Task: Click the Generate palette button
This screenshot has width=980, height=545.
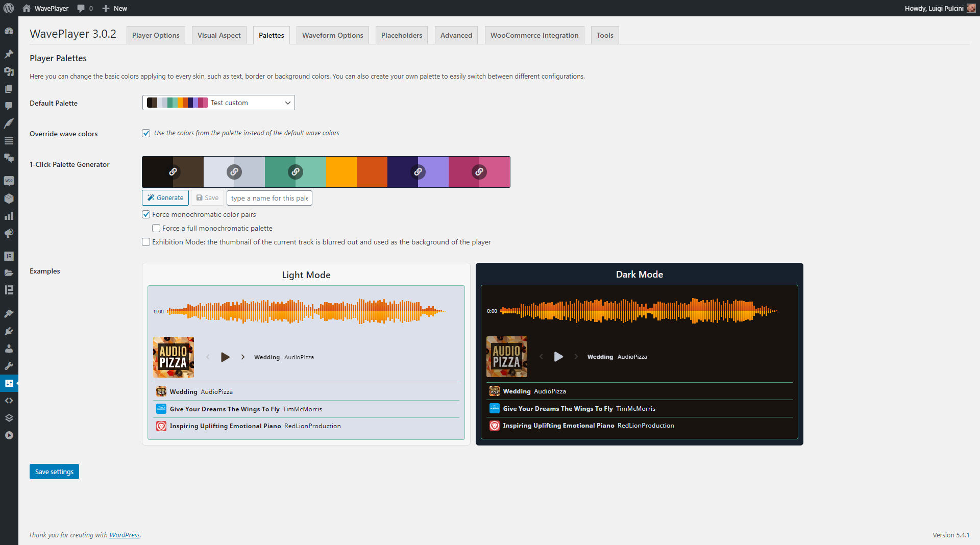Action: [x=165, y=198]
